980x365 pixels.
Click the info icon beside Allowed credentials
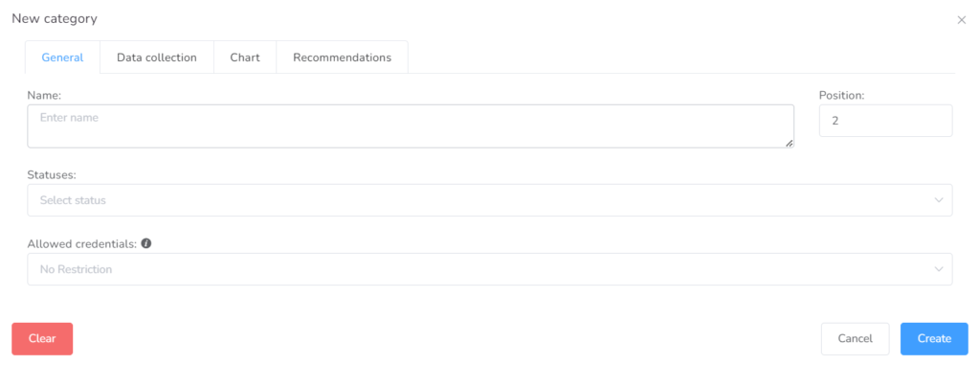(146, 243)
